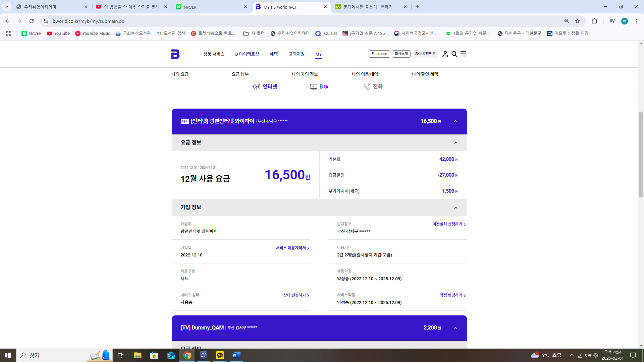Select the B tv service icon

(x=319, y=87)
